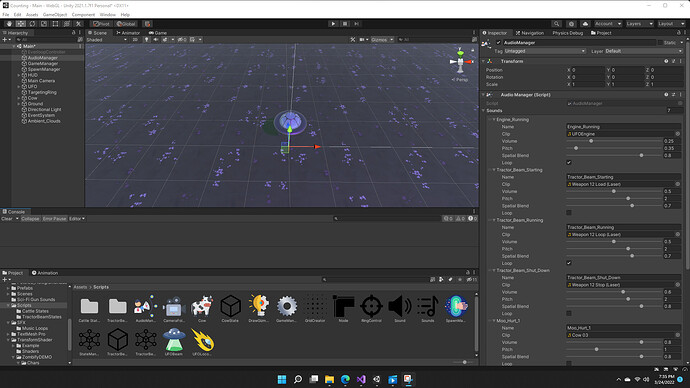Select the SpawnManager asset icon
This screenshot has width=690, height=388.
click(456, 306)
